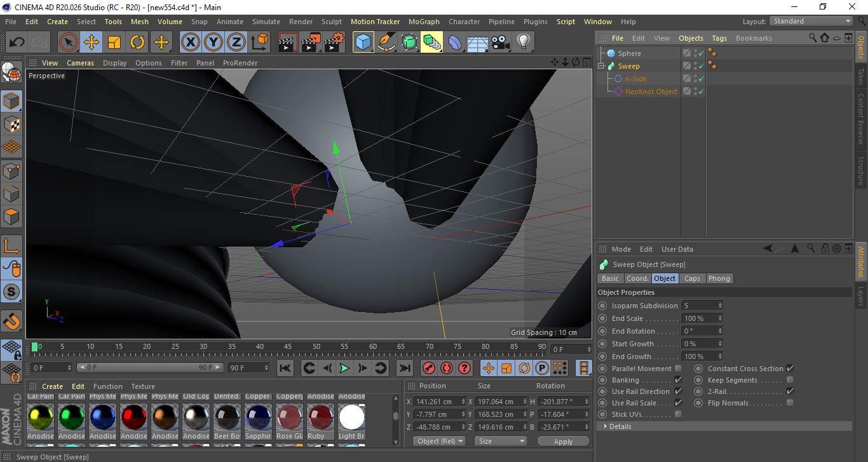Switch to Points mode
This screenshot has height=462, width=868.
(x=11, y=170)
